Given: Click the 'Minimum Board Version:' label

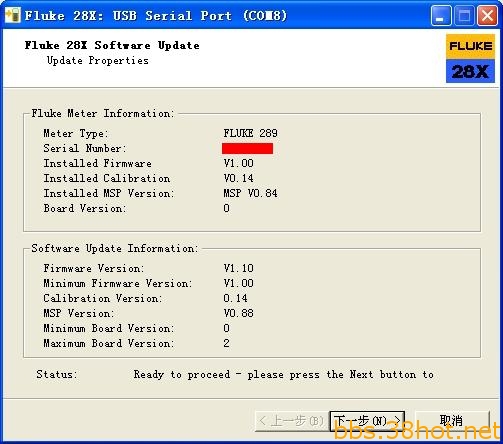Looking at the screenshot, I should pos(109,328).
